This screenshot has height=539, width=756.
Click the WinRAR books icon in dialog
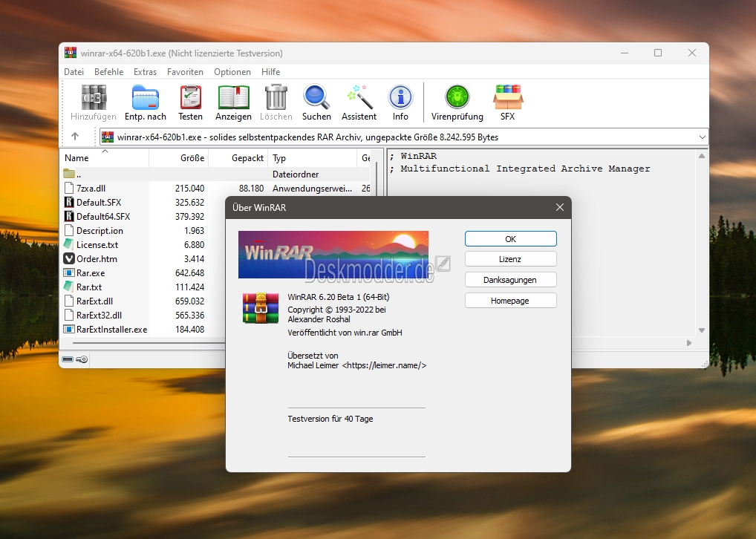tap(261, 307)
